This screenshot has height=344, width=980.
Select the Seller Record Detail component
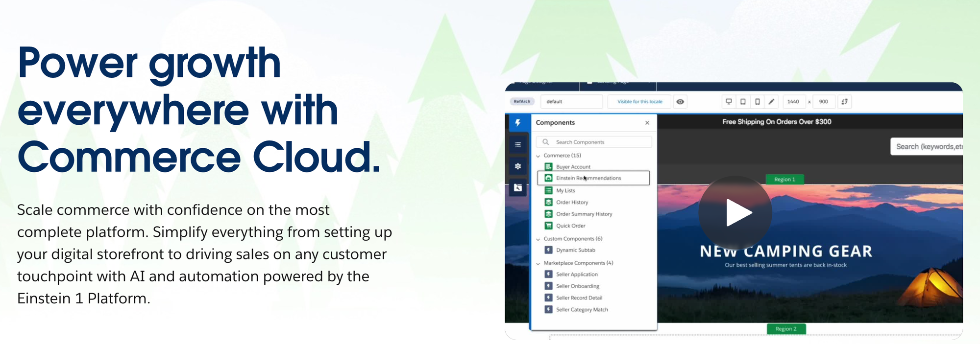(574, 298)
